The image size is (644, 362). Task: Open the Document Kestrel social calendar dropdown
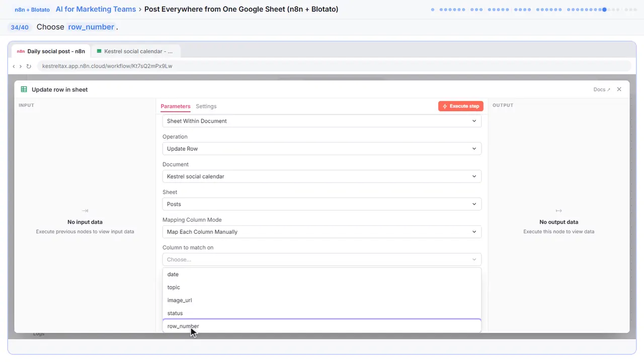click(x=322, y=176)
